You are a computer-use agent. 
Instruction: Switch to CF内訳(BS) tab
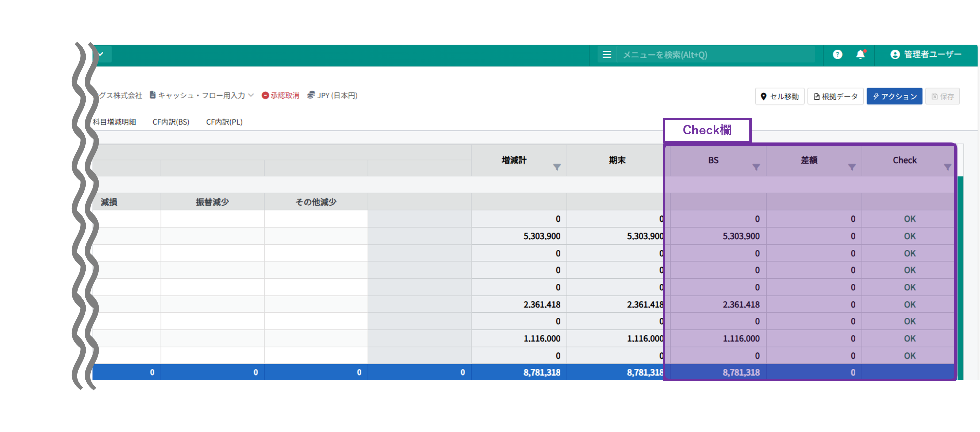171,122
